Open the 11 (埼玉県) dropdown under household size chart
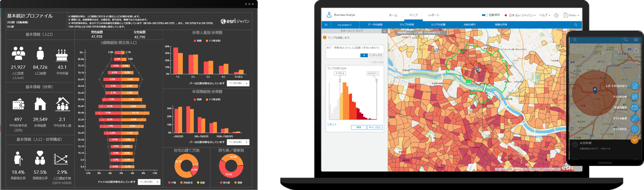644x190 pixels. click(x=238, y=83)
